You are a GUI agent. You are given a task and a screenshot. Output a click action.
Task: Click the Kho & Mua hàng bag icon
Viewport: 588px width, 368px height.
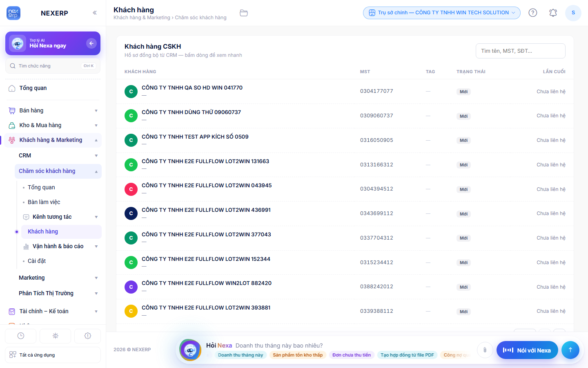click(12, 125)
